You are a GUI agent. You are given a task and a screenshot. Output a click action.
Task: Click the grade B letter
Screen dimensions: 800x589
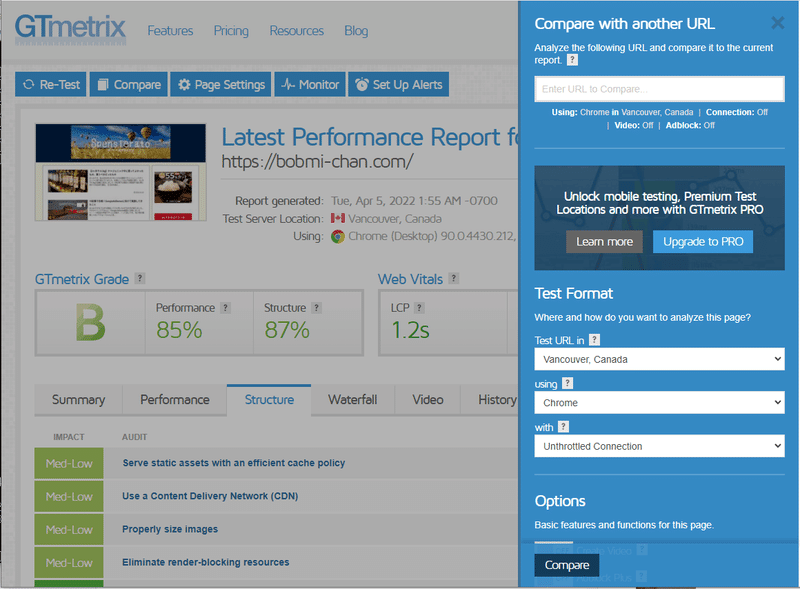coord(90,323)
